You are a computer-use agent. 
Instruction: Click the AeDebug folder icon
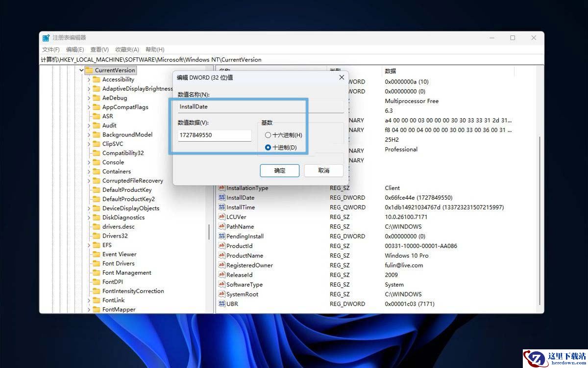96,98
